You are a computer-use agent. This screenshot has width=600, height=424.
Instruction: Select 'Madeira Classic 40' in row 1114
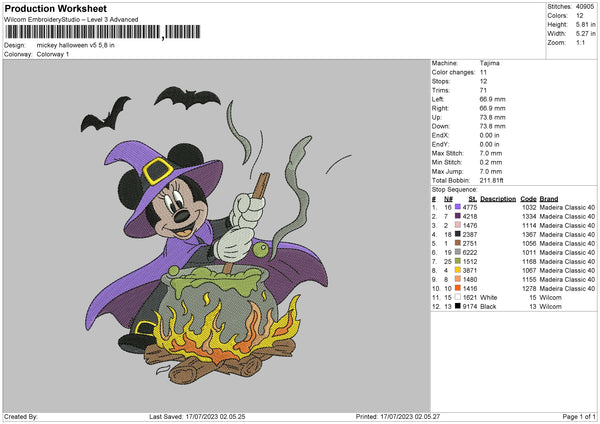567,225
